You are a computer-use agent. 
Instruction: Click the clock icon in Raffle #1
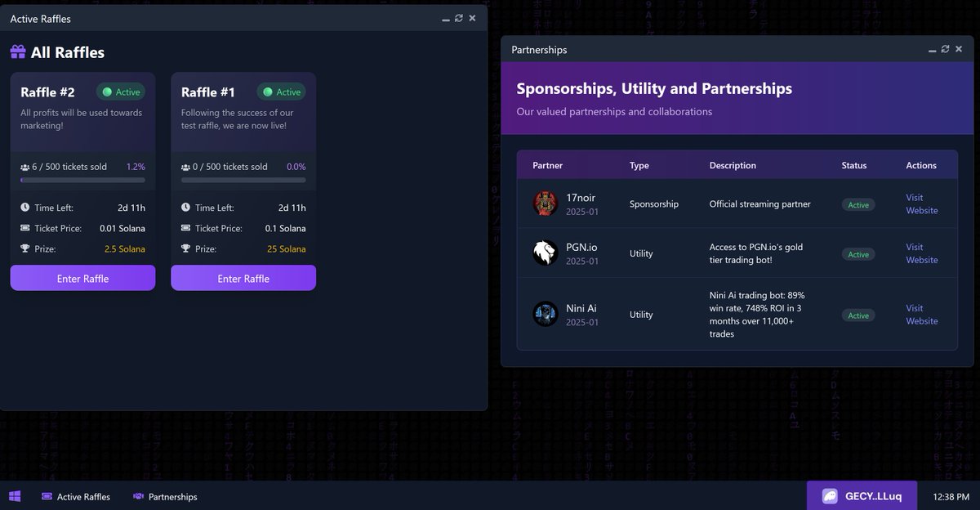coord(186,208)
